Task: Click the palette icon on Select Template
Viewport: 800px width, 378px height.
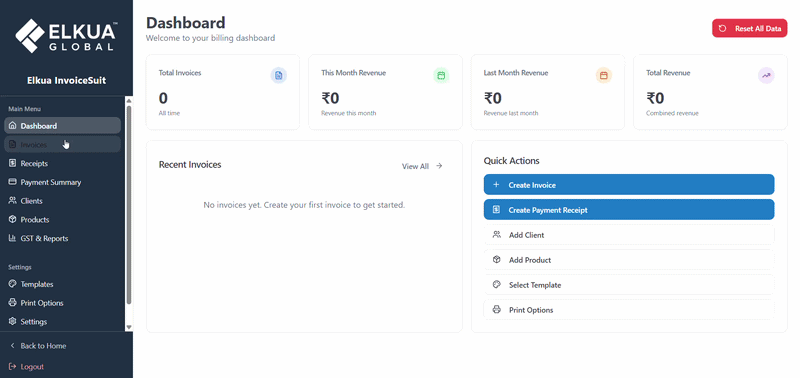Action: 496,285
